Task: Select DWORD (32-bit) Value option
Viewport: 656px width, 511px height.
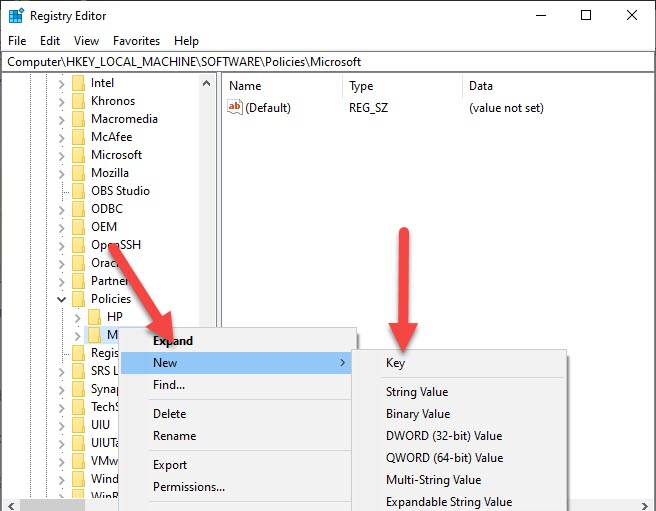Action: point(444,436)
